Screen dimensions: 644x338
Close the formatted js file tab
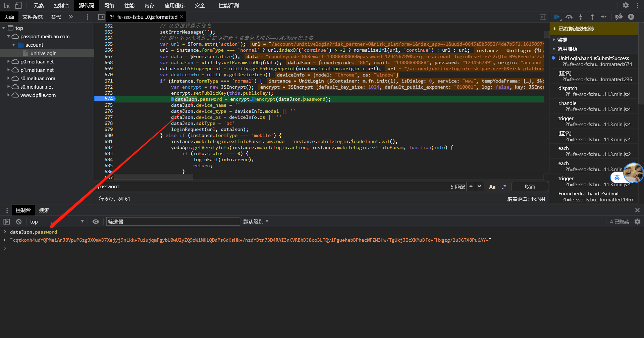182,16
